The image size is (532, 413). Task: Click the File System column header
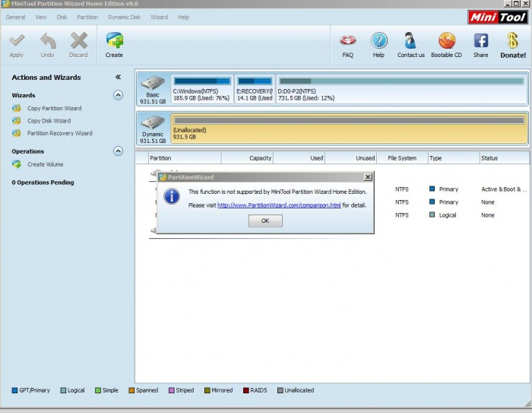tap(402, 158)
